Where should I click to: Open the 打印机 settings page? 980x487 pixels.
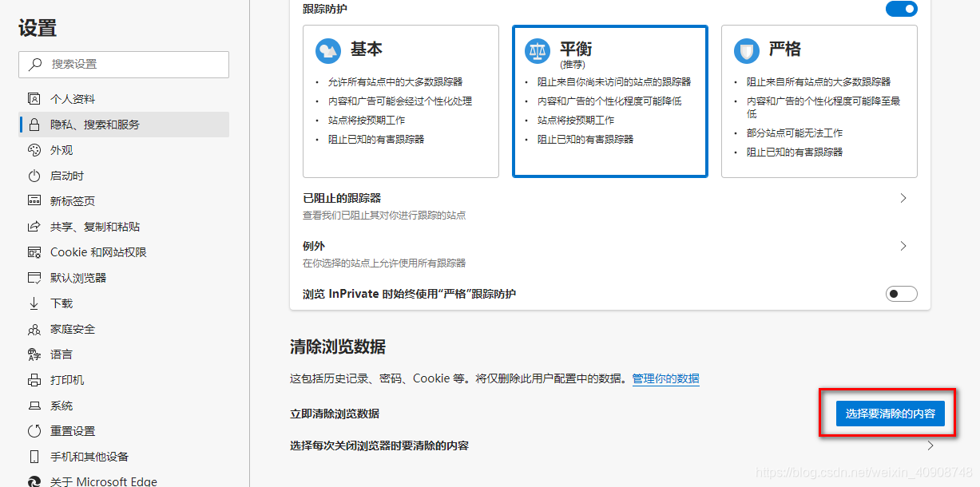tap(124, 380)
